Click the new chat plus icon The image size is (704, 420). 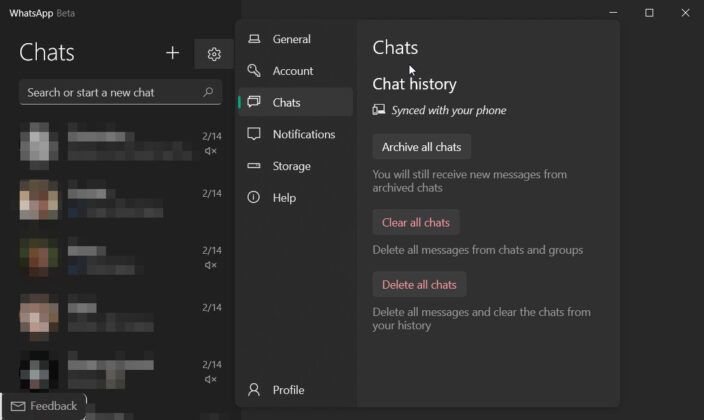pyautogui.click(x=172, y=53)
